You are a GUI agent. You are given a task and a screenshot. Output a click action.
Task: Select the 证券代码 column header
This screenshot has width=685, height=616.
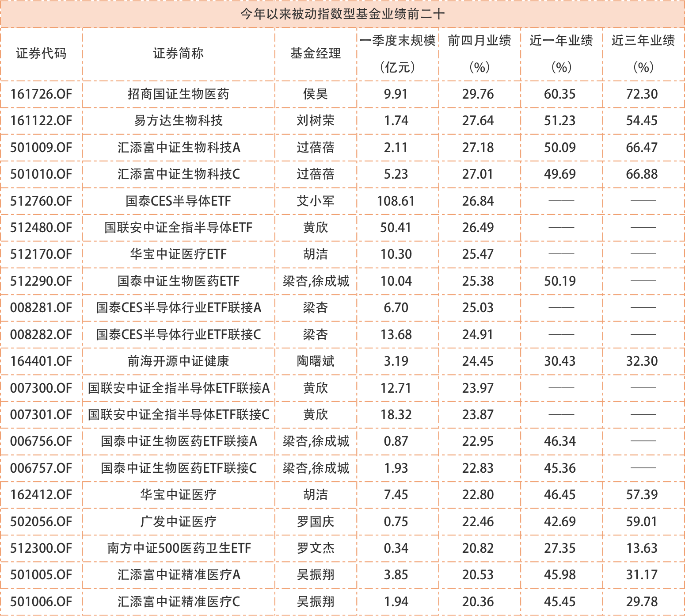pyautogui.click(x=41, y=54)
